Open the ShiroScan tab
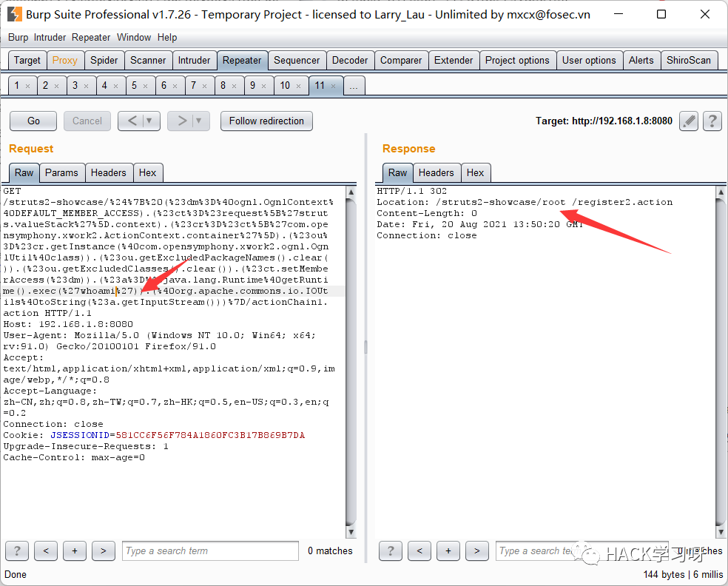728x586 pixels. [x=689, y=61]
